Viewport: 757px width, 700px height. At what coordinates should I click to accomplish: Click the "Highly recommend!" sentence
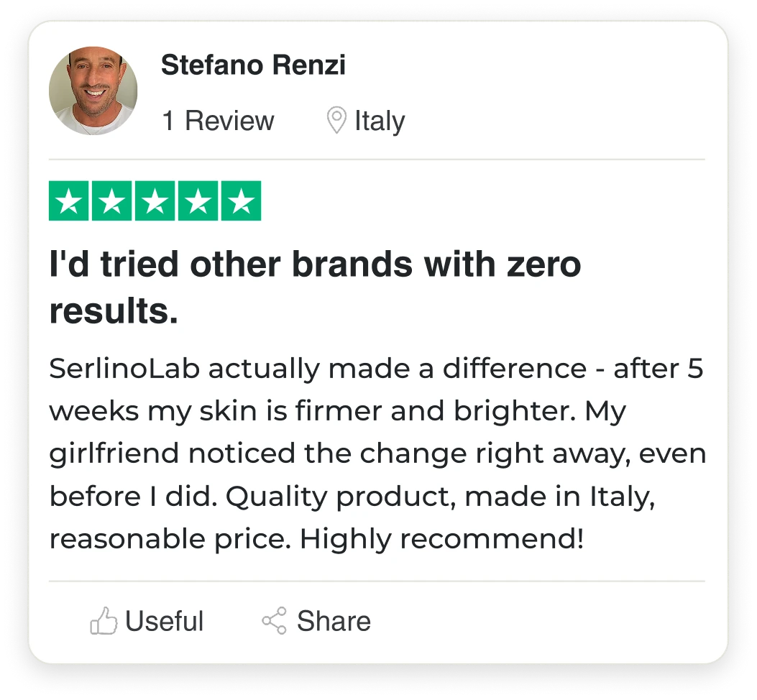(x=441, y=538)
